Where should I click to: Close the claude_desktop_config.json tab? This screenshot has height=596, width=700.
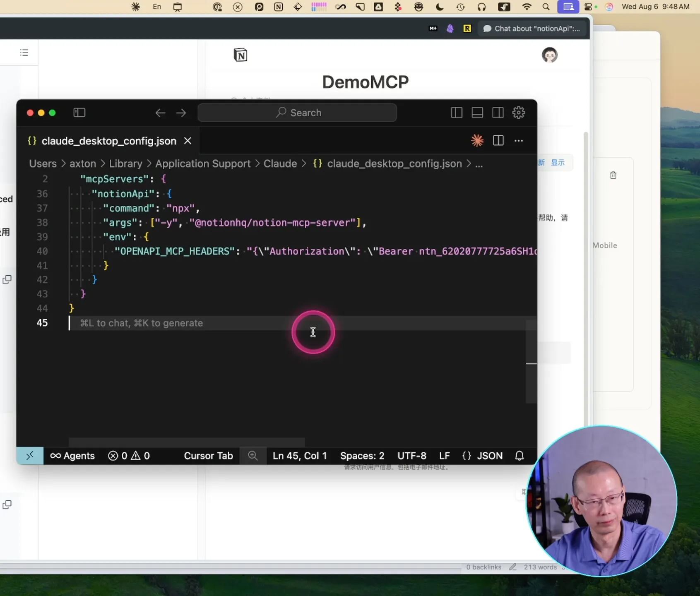click(x=188, y=141)
